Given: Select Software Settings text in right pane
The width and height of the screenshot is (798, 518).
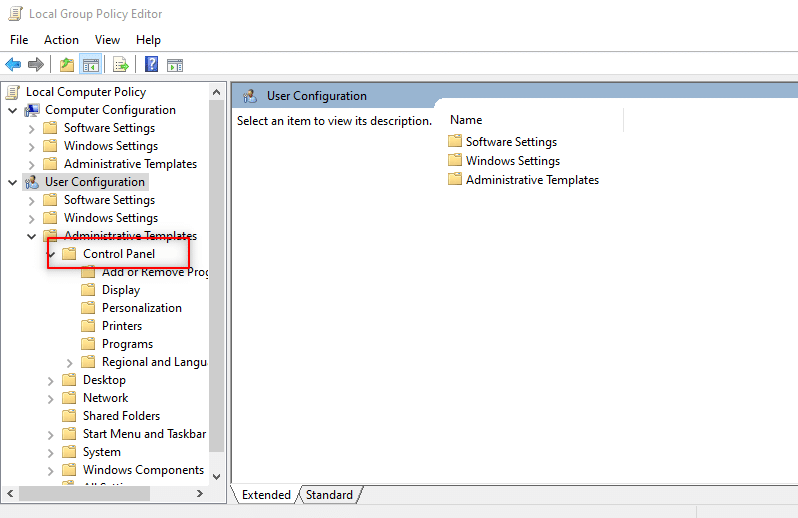Looking at the screenshot, I should click(x=511, y=141).
